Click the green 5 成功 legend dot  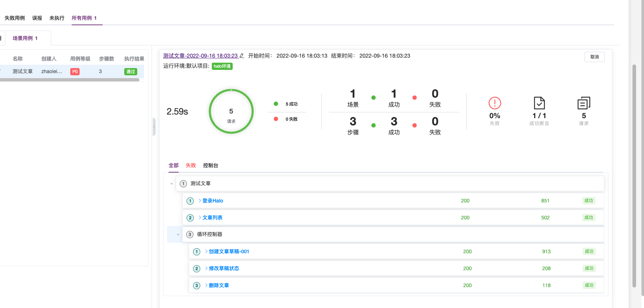pos(276,104)
